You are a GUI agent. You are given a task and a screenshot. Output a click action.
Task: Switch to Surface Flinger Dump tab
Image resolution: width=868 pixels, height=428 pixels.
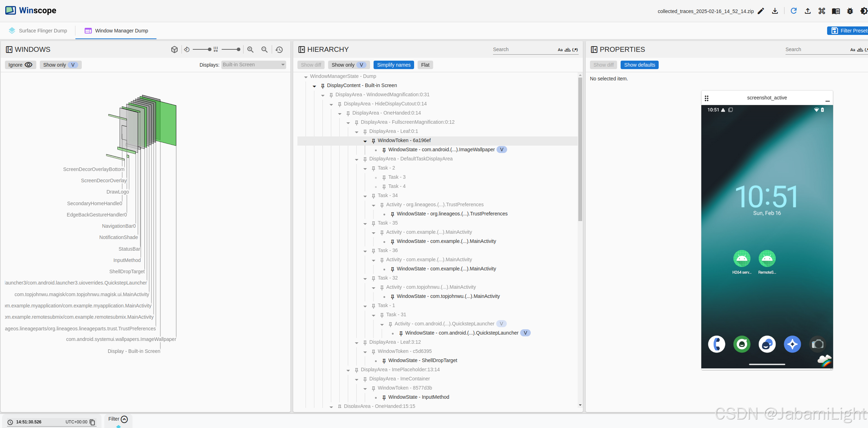tap(38, 31)
